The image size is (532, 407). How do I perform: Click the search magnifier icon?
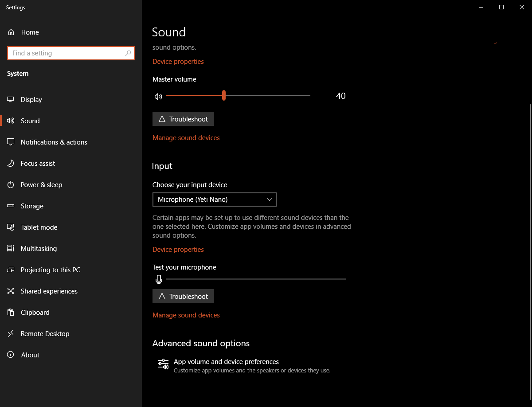click(128, 53)
